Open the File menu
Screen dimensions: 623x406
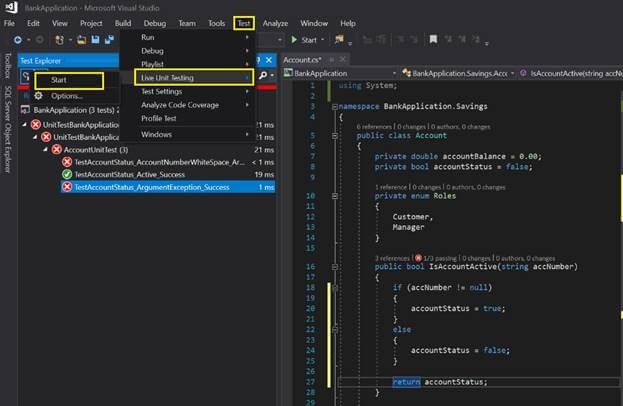[x=9, y=23]
